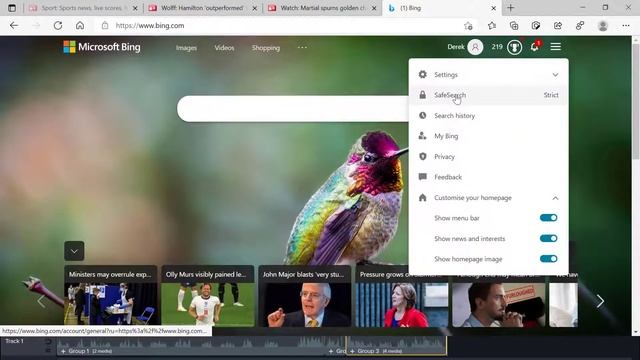The height and width of the screenshot is (360, 640).
Task: Click the Feedback speech bubble icon
Action: tap(422, 177)
